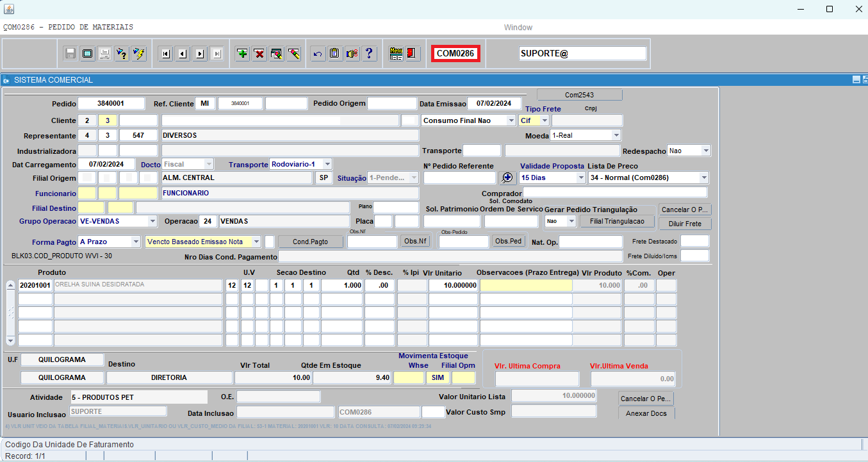The height and width of the screenshot is (462, 868).
Task: Go to the previous record
Action: pos(183,54)
